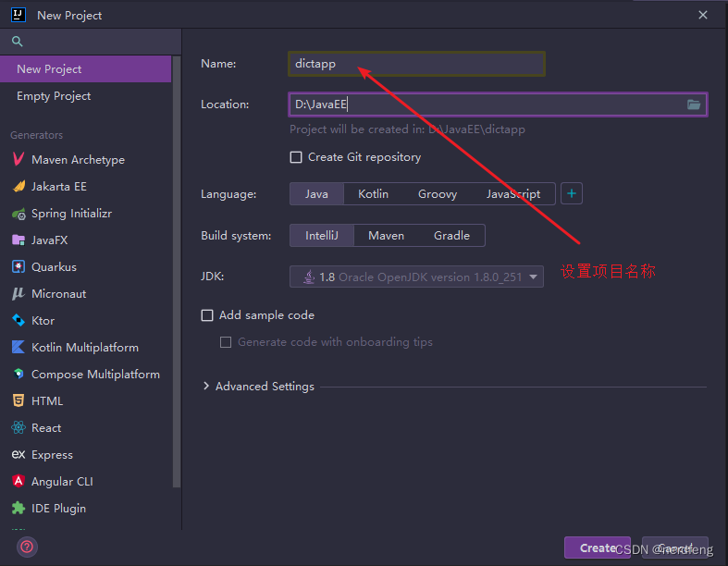Click the Ktor diamond icon

[19, 320]
